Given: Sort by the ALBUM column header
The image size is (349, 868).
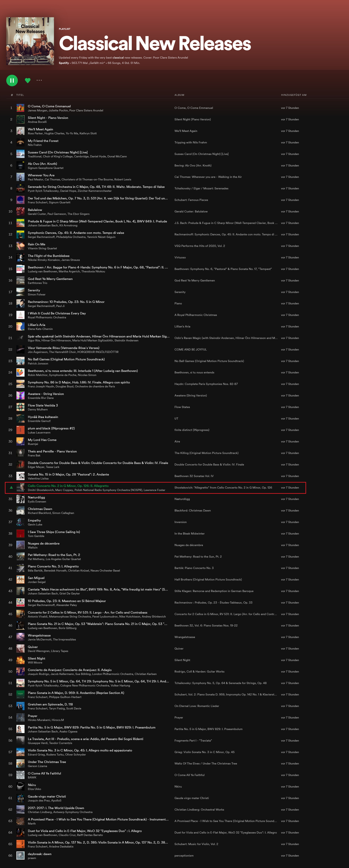Looking at the screenshot, I should pos(179,95).
